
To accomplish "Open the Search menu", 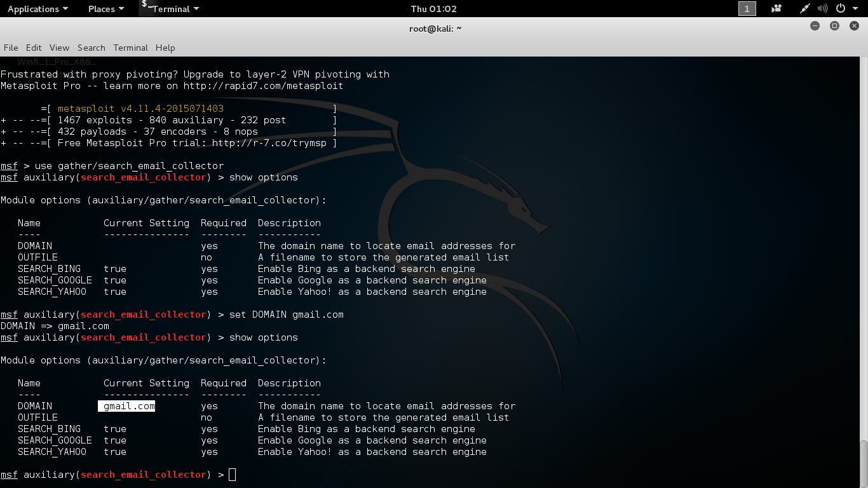I will (91, 48).
